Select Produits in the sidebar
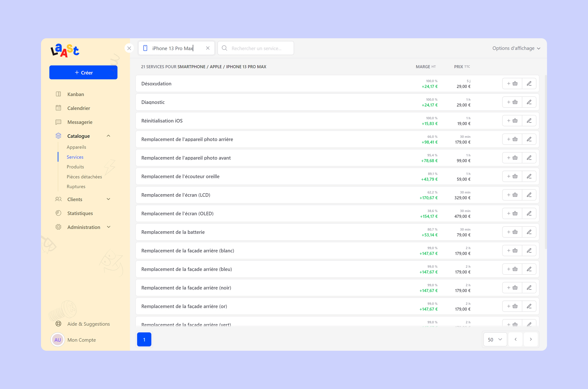The image size is (588, 389). coord(75,166)
